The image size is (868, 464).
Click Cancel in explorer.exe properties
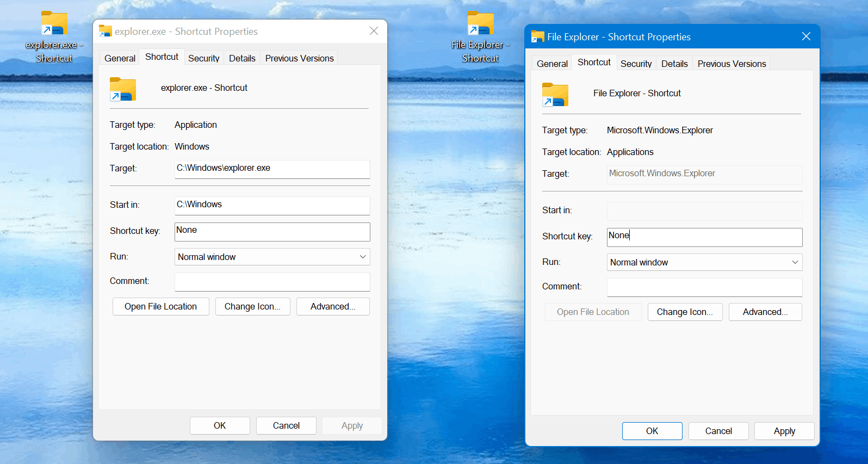tap(286, 425)
